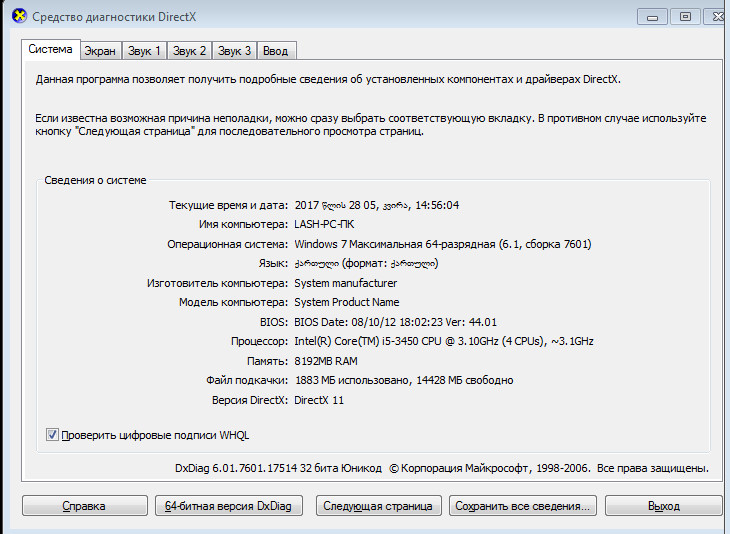The height and width of the screenshot is (534, 730).
Task: Click the Модель компьютера: label
Action: click(234, 302)
